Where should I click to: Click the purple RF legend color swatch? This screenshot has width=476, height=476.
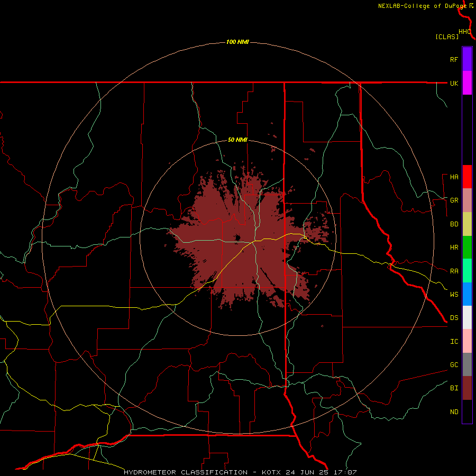[x=467, y=59]
